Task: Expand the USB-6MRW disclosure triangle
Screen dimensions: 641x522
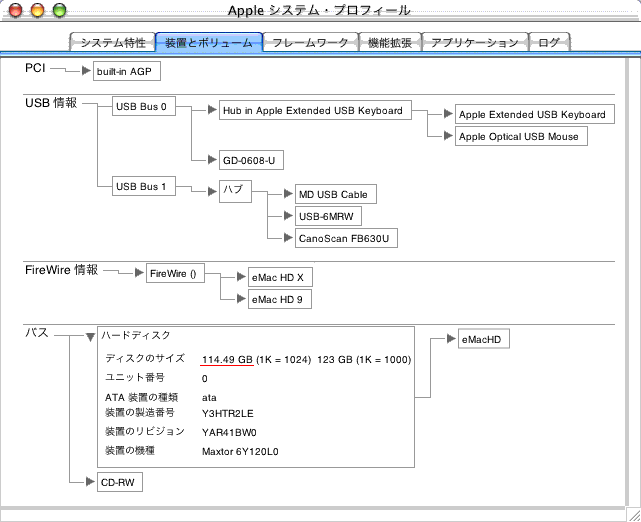Action: point(288,215)
